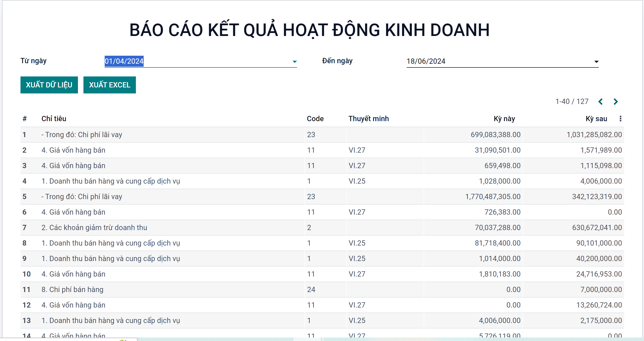The image size is (644, 341).
Task: Go to previous page of records
Action: [x=601, y=101]
